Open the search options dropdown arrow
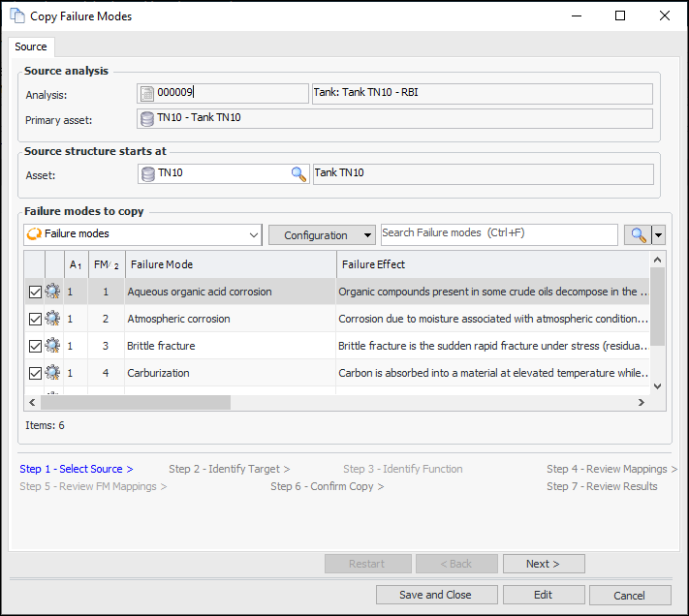This screenshot has height=616, width=689. coord(660,234)
